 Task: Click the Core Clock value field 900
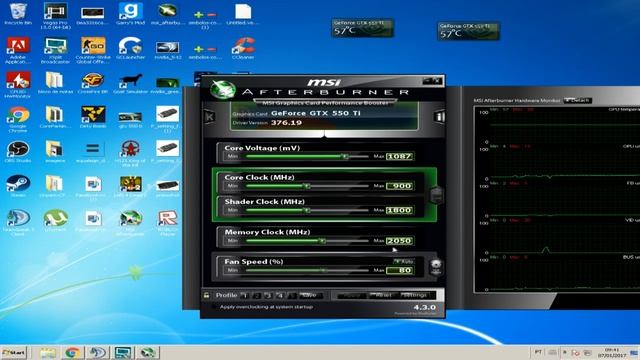coord(400,186)
